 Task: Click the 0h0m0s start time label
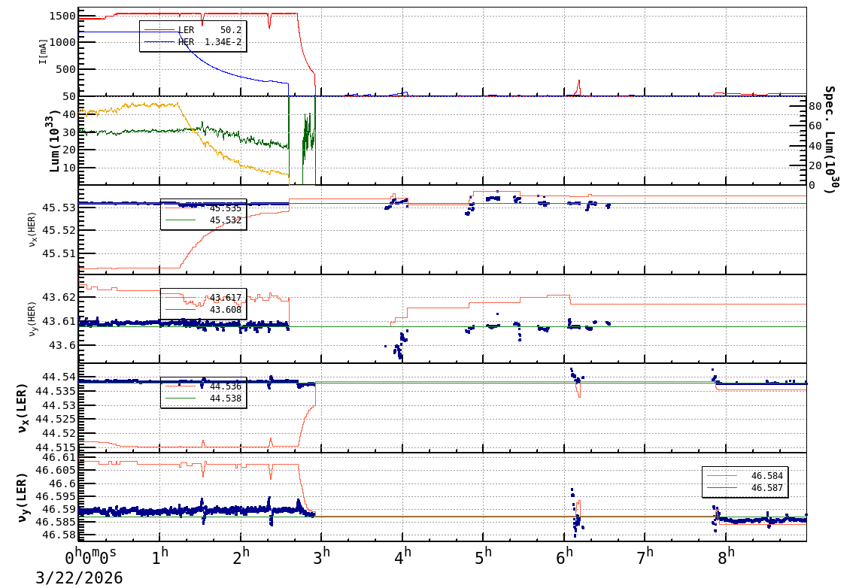click(x=90, y=558)
